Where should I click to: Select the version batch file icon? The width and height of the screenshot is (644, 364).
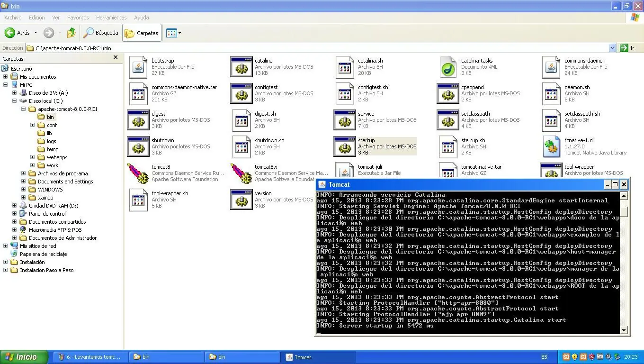(x=241, y=200)
